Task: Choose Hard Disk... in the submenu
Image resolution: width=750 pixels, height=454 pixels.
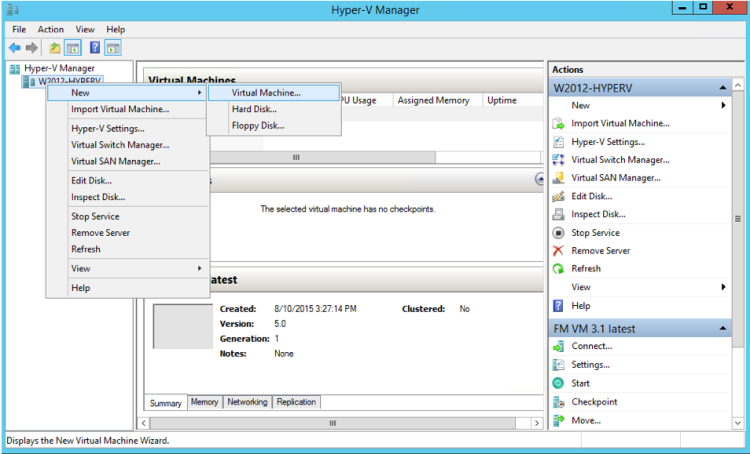Action: 274,109
